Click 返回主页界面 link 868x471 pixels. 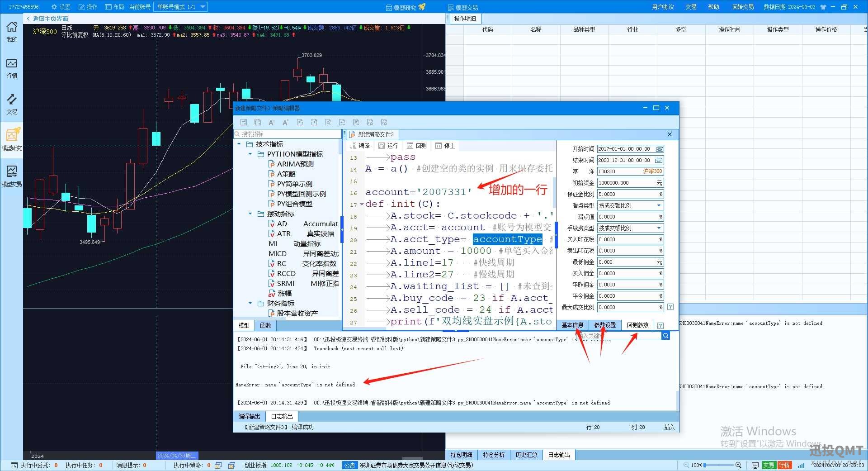click(47, 19)
